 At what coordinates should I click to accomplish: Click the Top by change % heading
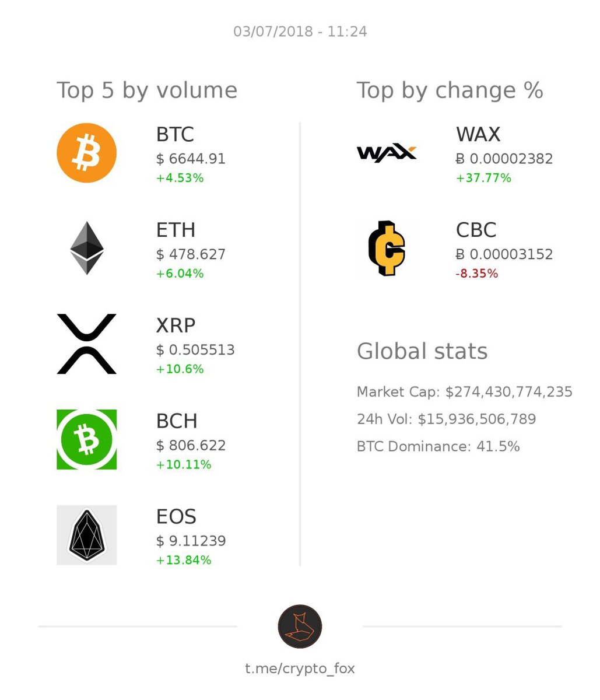tap(450, 91)
